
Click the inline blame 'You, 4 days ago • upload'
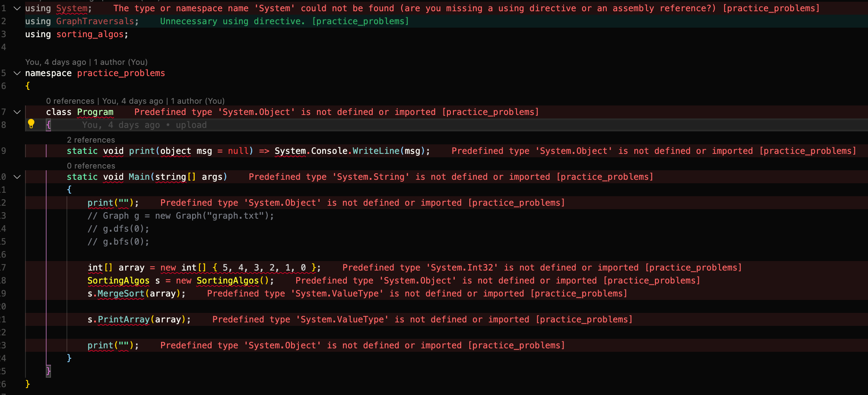coord(144,125)
